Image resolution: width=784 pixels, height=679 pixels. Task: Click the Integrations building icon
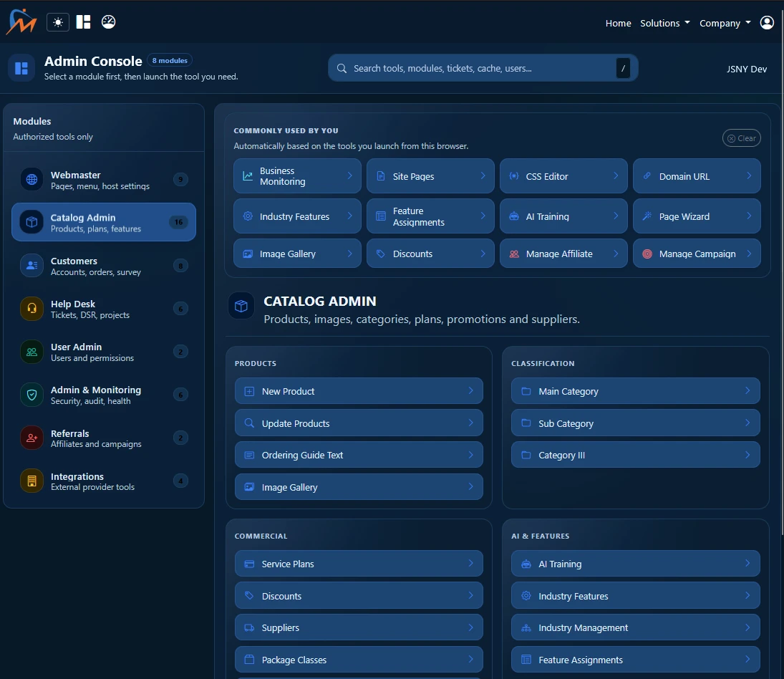pos(32,481)
